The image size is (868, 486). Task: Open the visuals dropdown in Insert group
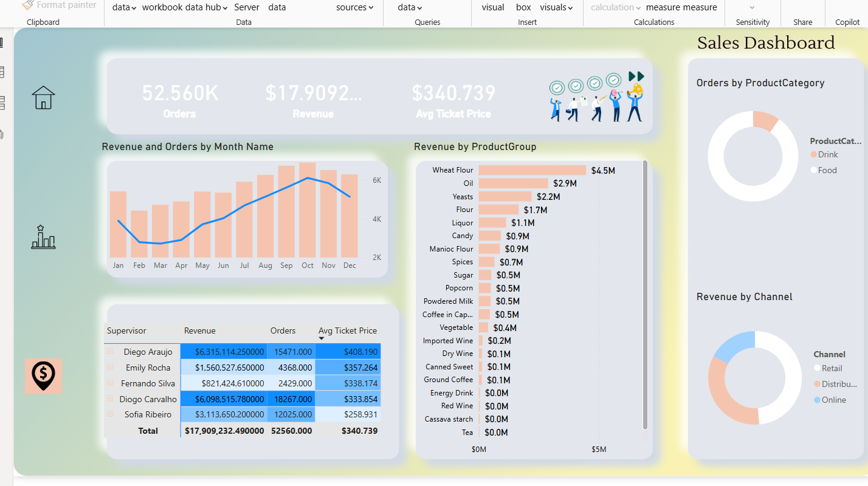tap(556, 7)
